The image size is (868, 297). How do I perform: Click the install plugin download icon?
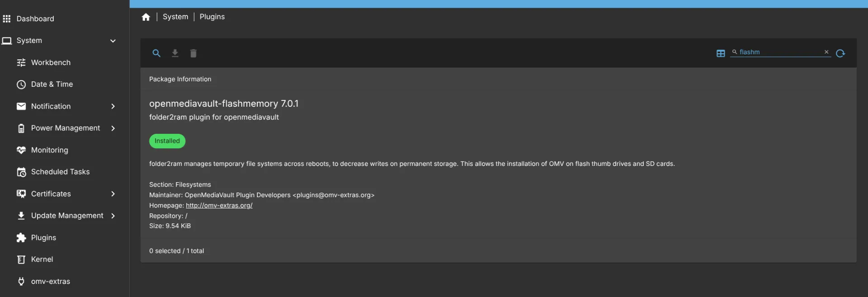pos(175,53)
